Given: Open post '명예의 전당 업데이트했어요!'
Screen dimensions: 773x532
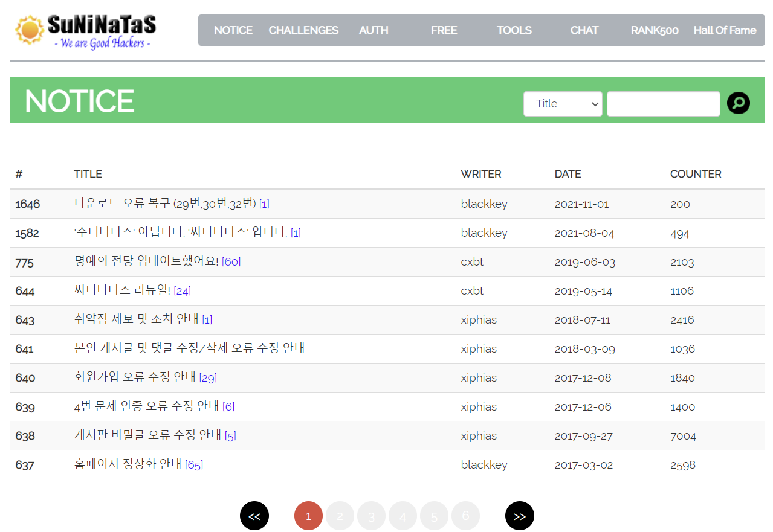Looking at the screenshot, I should point(146,261).
